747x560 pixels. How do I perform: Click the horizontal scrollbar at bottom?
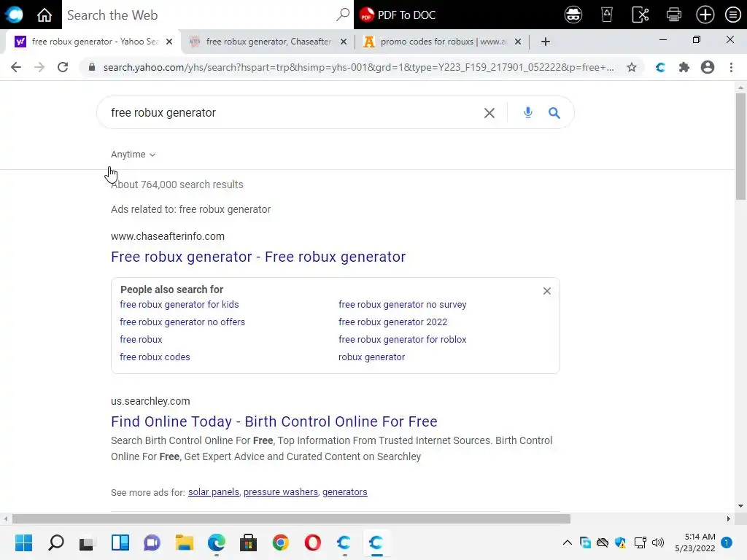pyautogui.click(x=291, y=518)
